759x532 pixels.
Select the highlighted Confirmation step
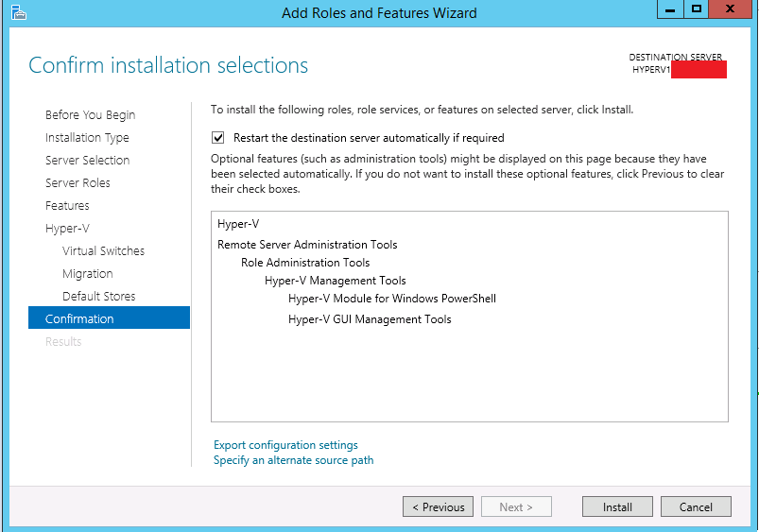pos(109,317)
